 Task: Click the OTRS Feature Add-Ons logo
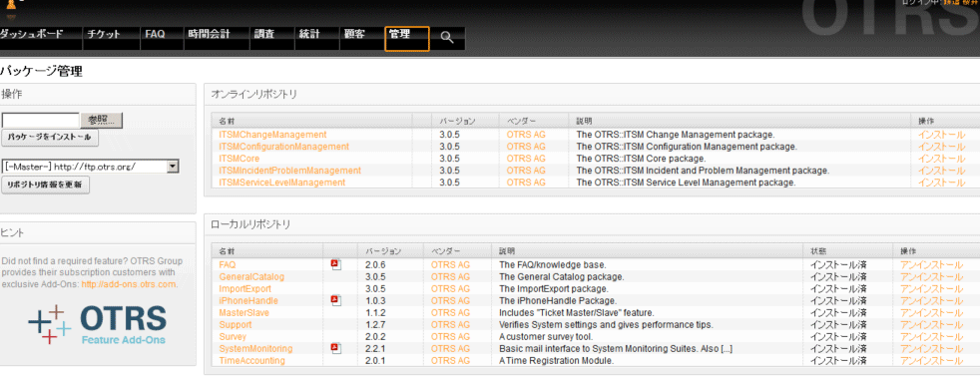pos(98,325)
